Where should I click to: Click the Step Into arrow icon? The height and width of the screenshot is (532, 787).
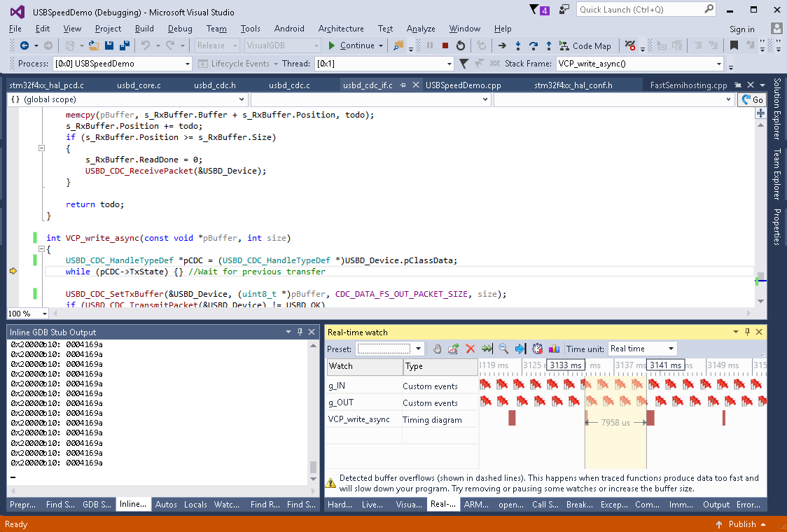coord(518,45)
